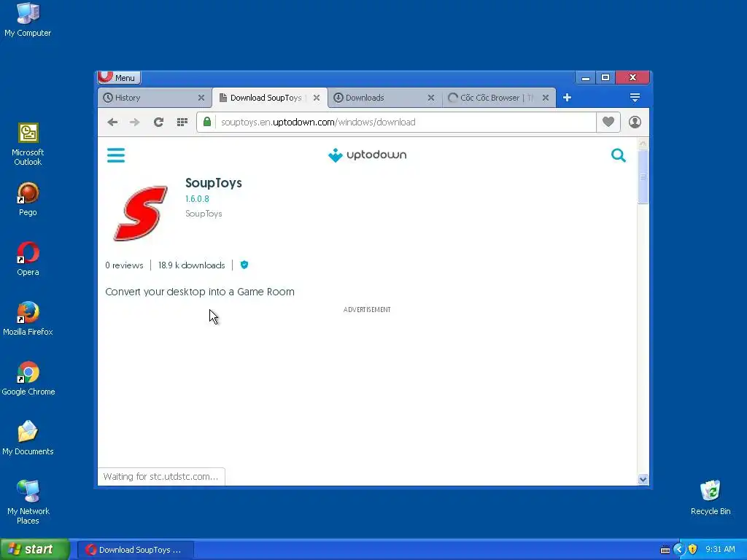Select the Mozilla Firefox desktop shortcut

click(x=28, y=319)
